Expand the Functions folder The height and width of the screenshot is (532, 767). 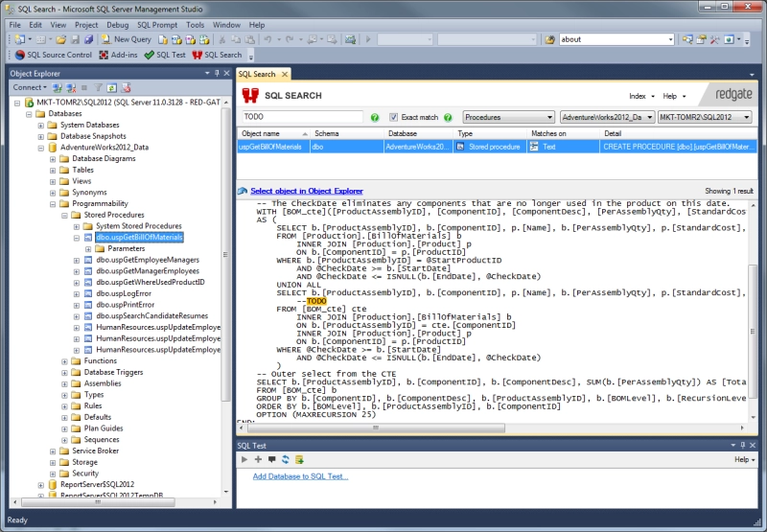[64, 361]
